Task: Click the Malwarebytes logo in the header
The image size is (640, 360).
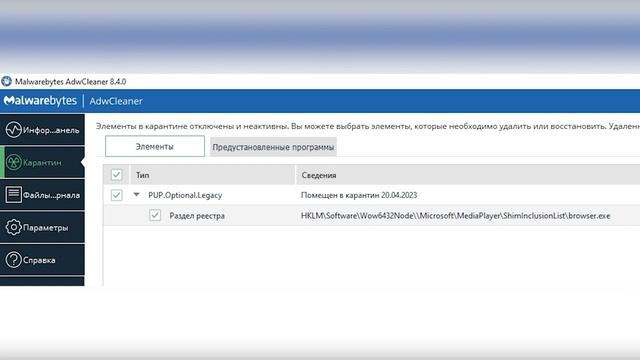Action: coord(40,100)
